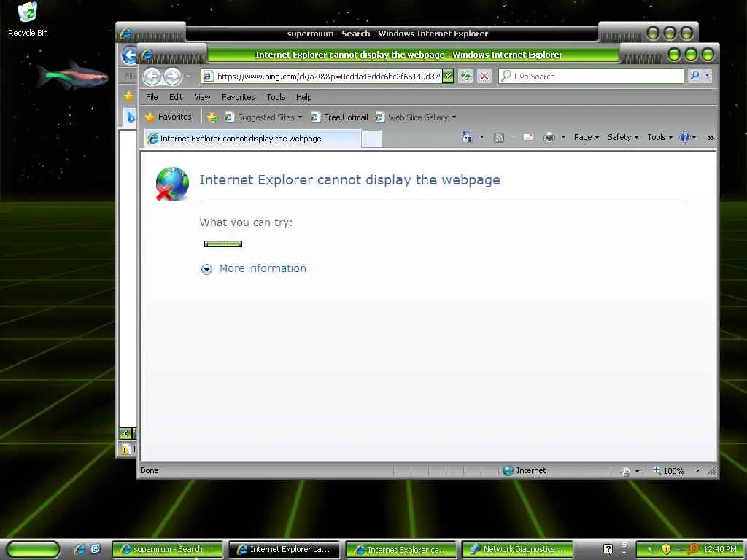The image size is (747, 560).
Task: Click the Internet zone status indicator
Action: coord(524,470)
